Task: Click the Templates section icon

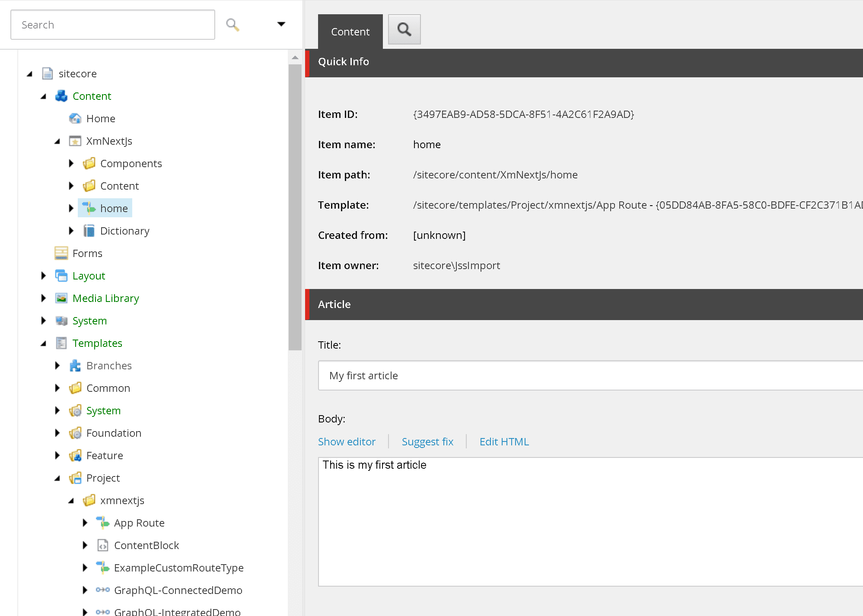Action: [61, 343]
